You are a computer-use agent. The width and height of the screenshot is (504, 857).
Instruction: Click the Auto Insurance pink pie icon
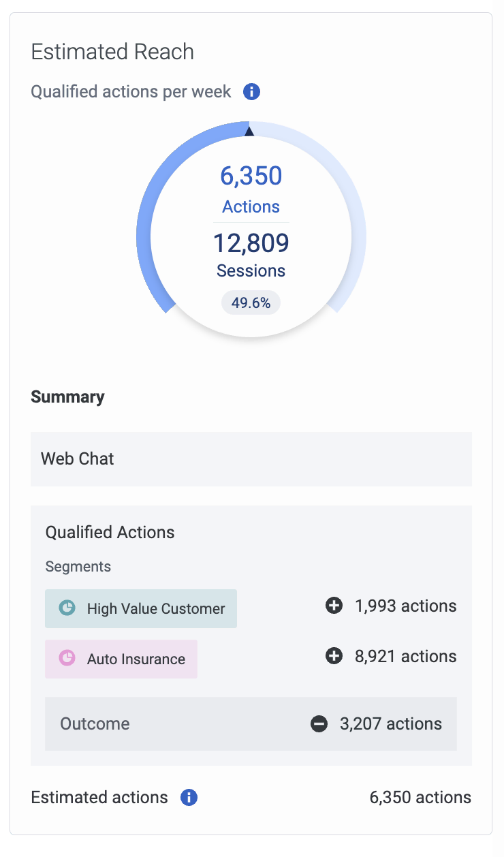pos(67,658)
